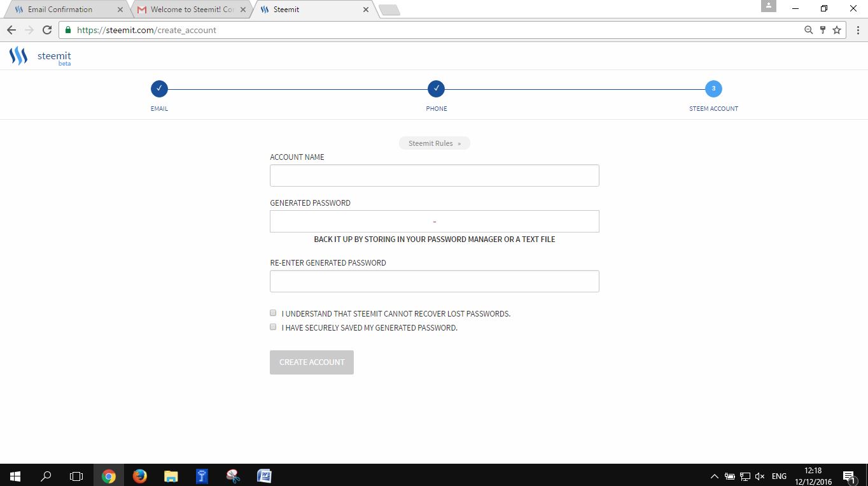Click the green secure padlock icon
868x486 pixels.
68,30
